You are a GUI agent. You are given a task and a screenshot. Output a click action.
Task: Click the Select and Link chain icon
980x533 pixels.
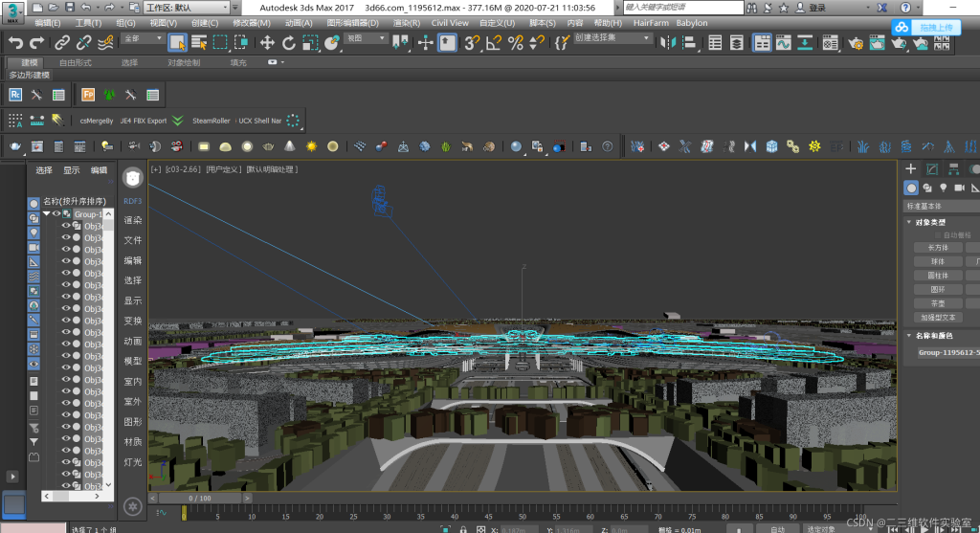click(x=61, y=42)
